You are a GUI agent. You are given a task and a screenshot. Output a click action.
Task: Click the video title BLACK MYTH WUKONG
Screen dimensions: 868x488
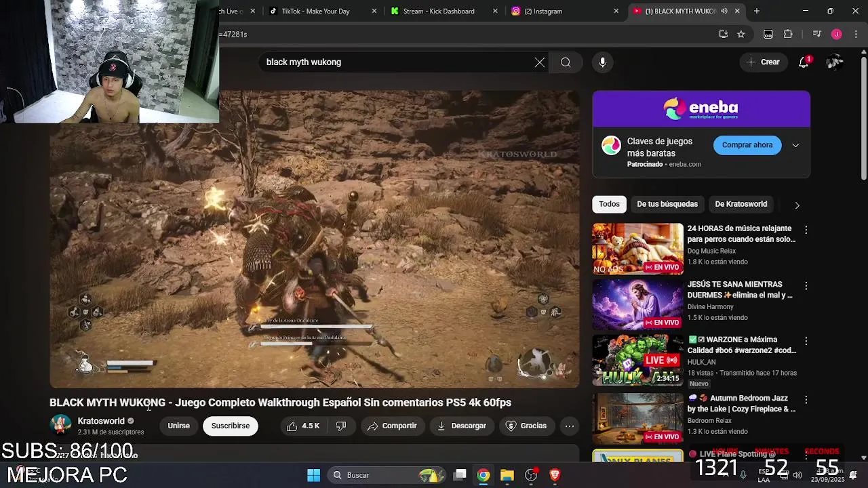tap(280, 403)
